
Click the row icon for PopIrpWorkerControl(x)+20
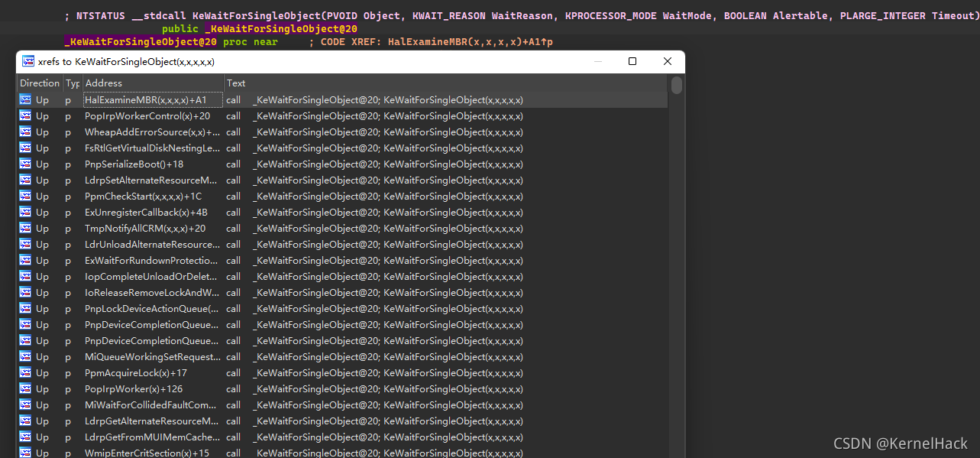pos(25,115)
